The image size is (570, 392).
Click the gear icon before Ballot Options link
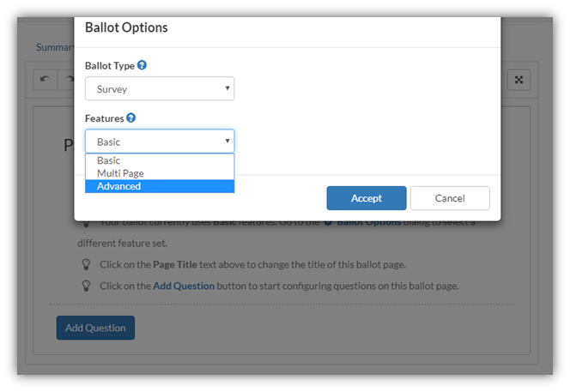(x=328, y=223)
